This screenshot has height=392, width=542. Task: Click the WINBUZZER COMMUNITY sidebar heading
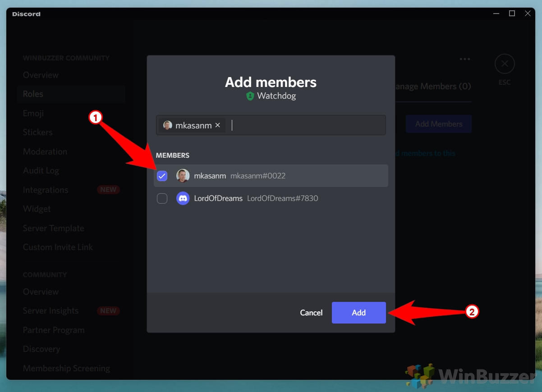(66, 58)
